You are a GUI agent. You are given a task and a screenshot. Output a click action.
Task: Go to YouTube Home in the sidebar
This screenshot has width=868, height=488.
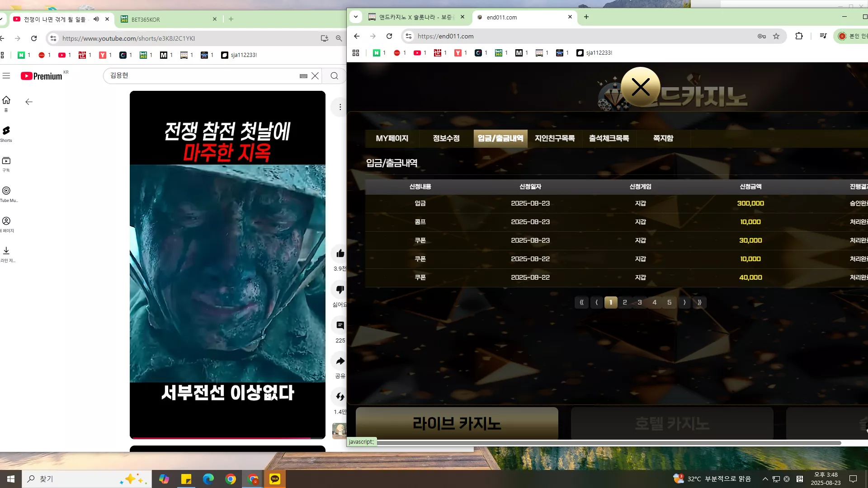[x=6, y=103]
